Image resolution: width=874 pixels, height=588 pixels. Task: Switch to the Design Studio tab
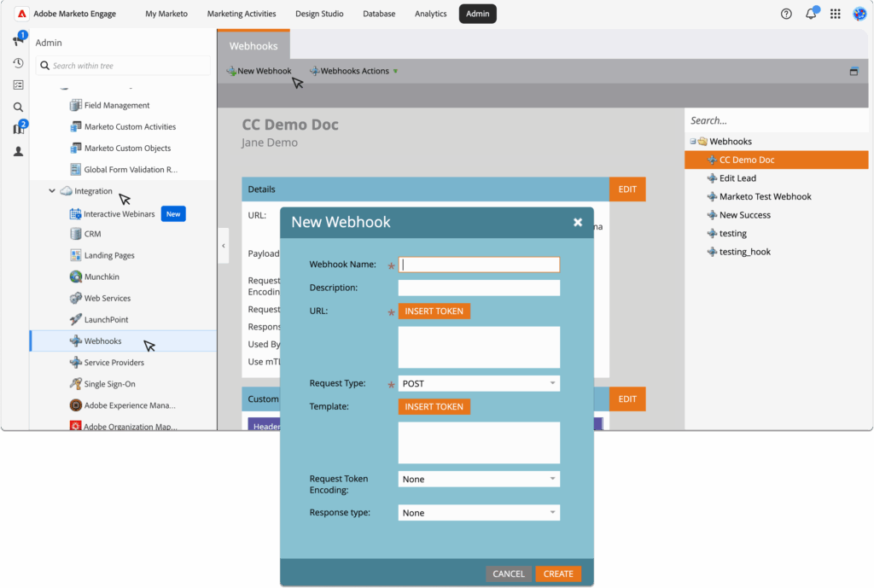[x=319, y=14]
